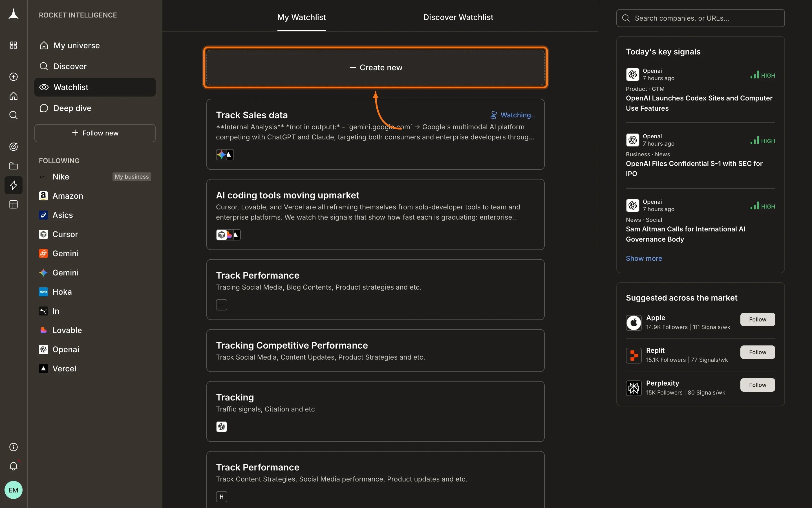Click the Watching.. status on Track Sales data
Image resolution: width=812 pixels, height=508 pixels.
[x=512, y=115]
